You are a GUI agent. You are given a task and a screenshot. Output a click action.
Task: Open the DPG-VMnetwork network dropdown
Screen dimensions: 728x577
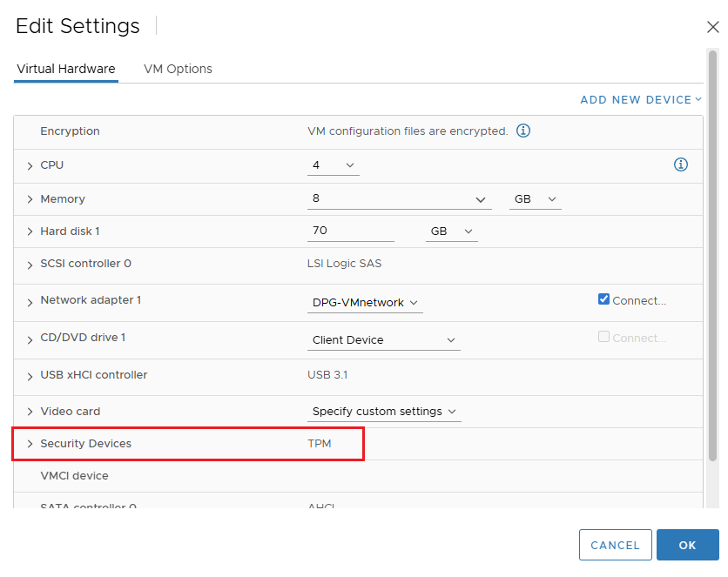click(x=366, y=303)
